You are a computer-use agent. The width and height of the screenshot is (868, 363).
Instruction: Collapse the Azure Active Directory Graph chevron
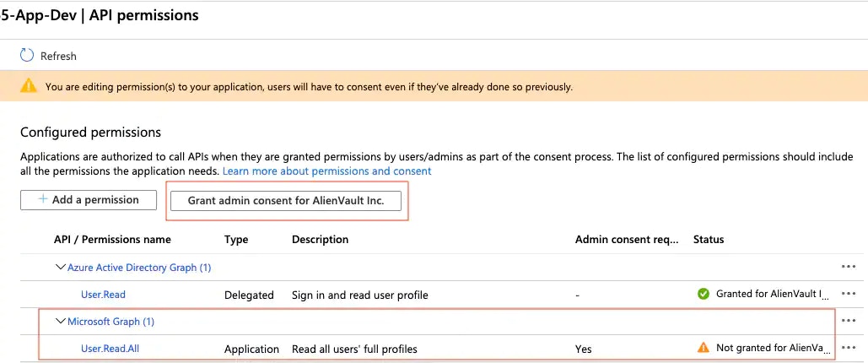61,267
